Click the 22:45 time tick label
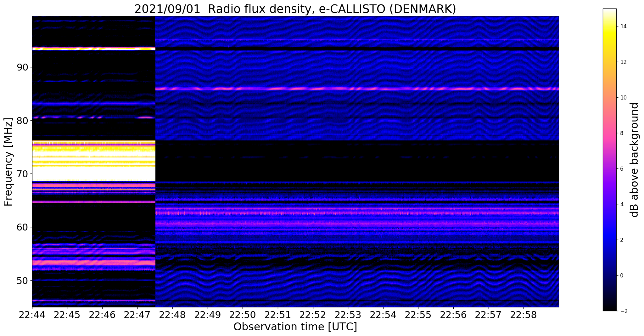 click(67, 315)
